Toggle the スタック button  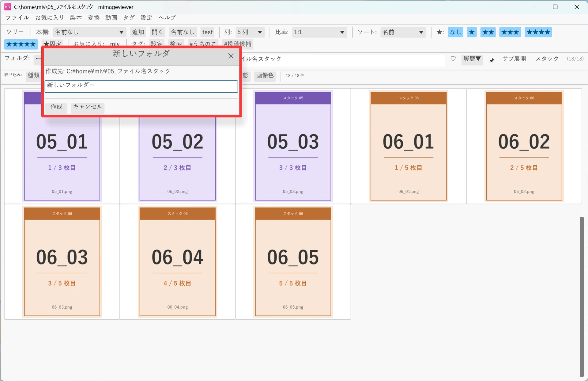547,59
